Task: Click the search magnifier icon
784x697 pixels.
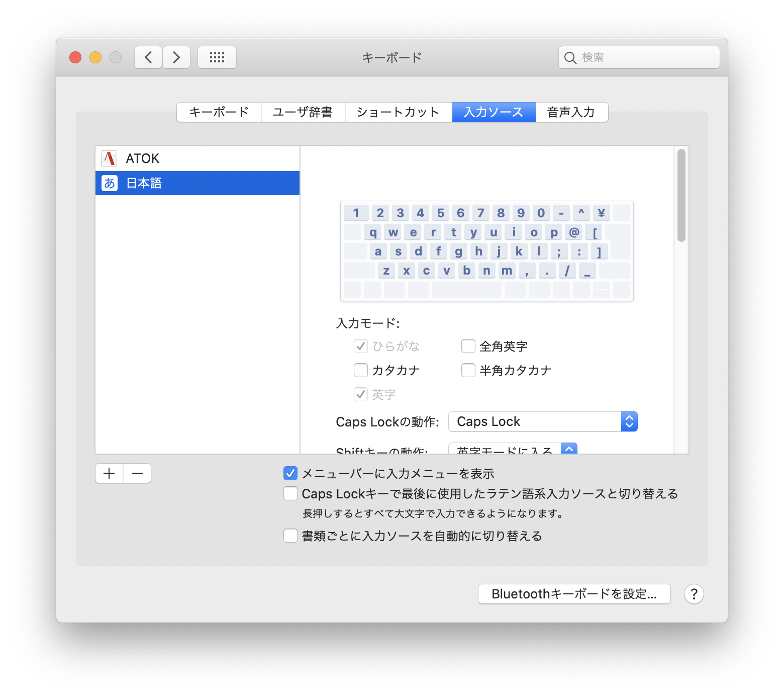Action: click(570, 57)
